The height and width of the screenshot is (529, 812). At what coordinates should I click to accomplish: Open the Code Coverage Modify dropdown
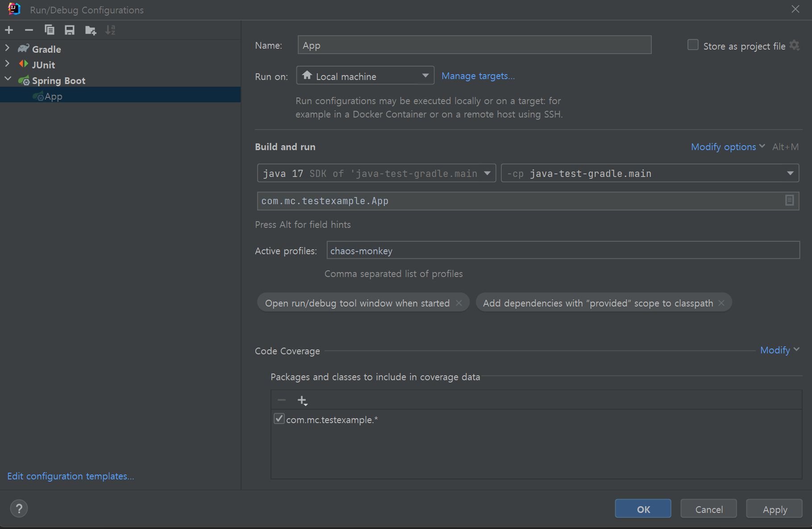pos(779,350)
